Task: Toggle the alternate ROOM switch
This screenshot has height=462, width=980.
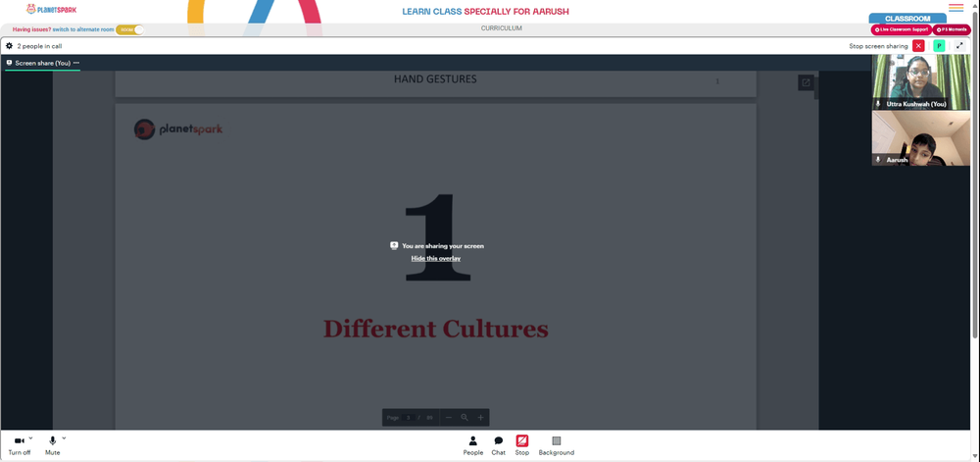Action: [130, 29]
